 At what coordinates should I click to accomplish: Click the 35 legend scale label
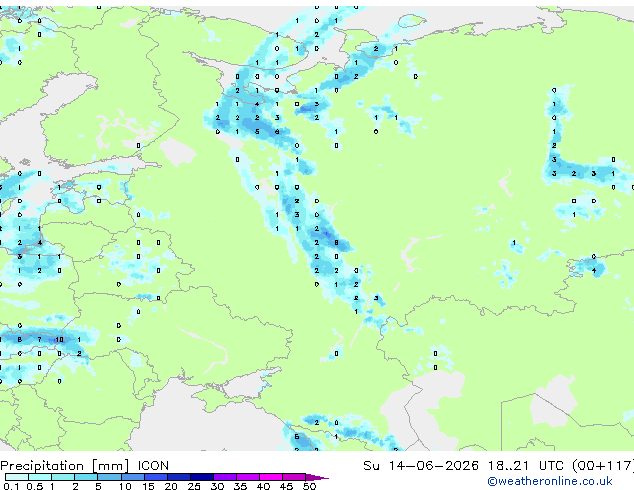(240, 486)
